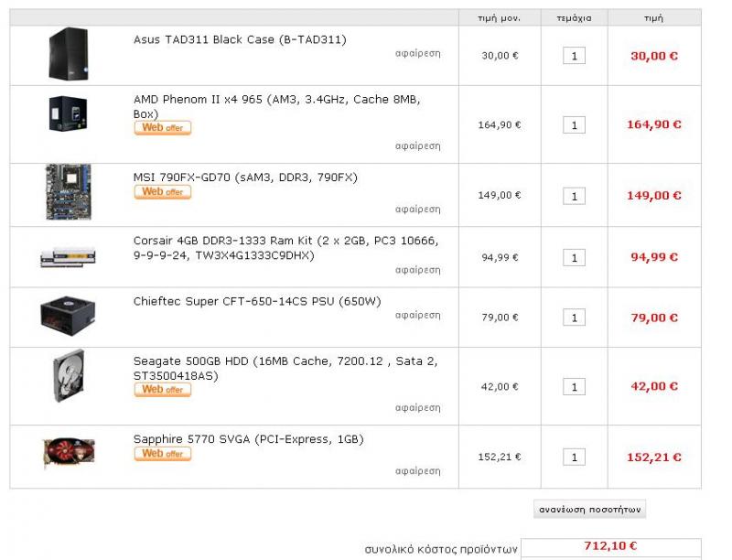Click the ανανέωση ποσοτήτων button
Viewport: 732px width, 560px height.
pyautogui.click(x=589, y=509)
